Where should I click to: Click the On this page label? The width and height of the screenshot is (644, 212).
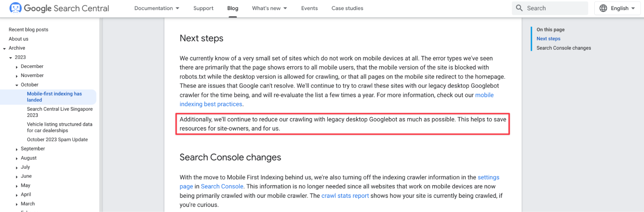[550, 30]
